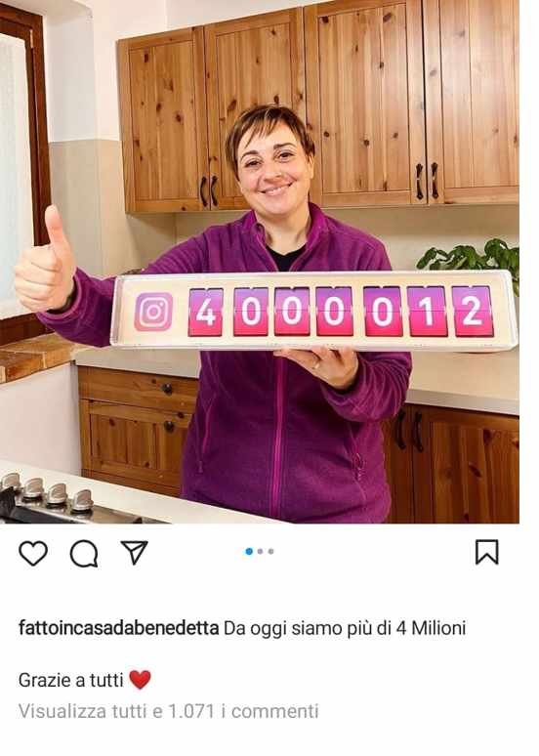Click the last counter digit 2 on the sign
The width and height of the screenshot is (539, 756).
[x=472, y=311]
